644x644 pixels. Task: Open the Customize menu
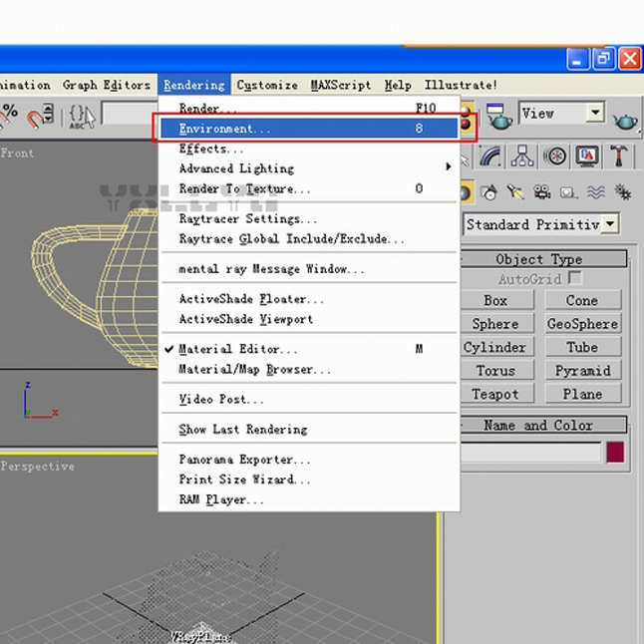267,85
